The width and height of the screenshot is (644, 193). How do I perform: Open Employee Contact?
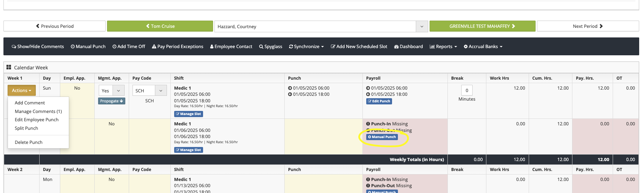231,46
